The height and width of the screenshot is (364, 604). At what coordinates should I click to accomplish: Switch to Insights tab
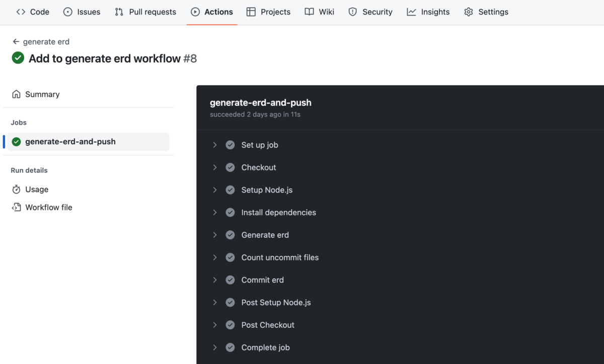click(x=428, y=12)
